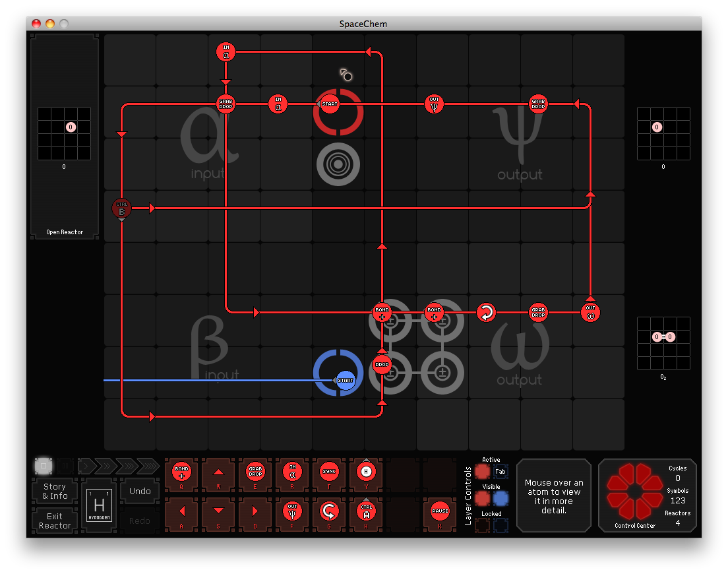
Task: Click the Bond+ node left of the rotate node
Action: pyautogui.click(x=434, y=313)
